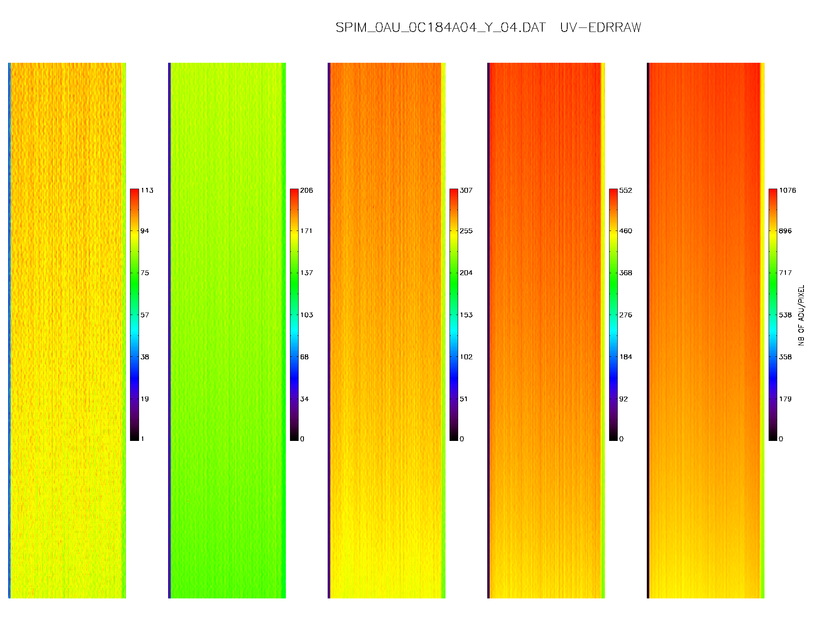This screenshot has width=840, height=630.
Task: Click the fourth colorbar with max 552
Action: click(x=613, y=315)
